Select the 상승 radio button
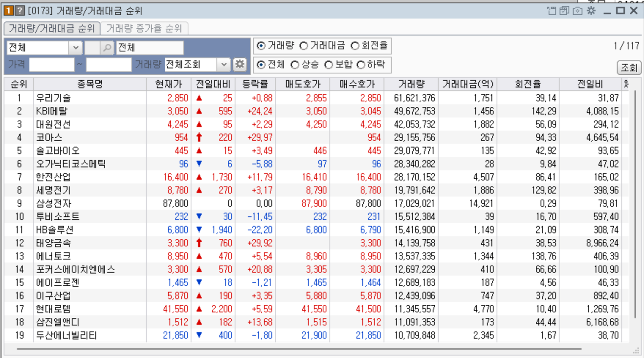Screen dimensions: 644x358 [x=295, y=64]
